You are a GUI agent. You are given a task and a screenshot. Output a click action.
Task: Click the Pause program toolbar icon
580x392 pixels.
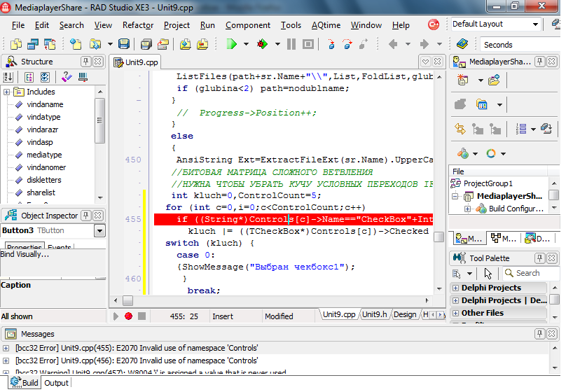click(291, 44)
